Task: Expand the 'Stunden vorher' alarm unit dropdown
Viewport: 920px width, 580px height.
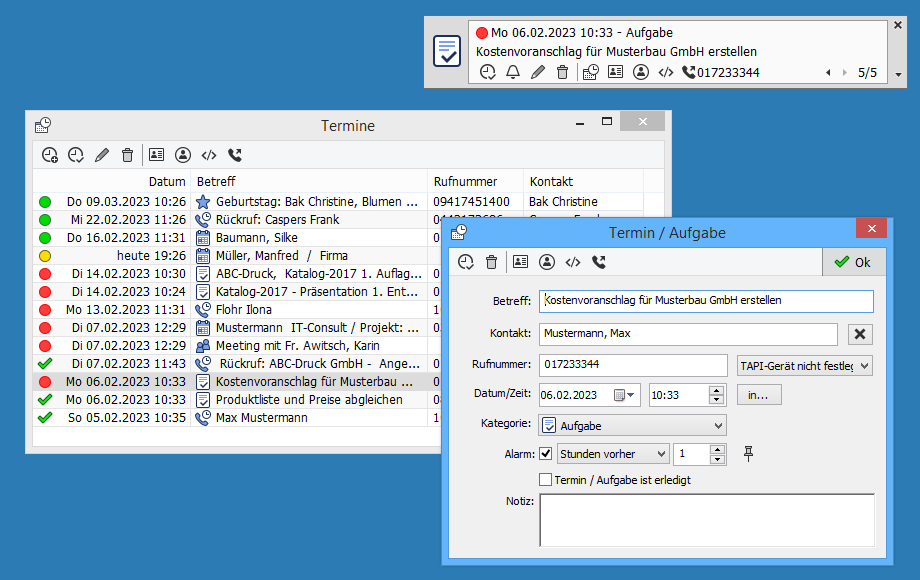Action: pyautogui.click(x=613, y=454)
